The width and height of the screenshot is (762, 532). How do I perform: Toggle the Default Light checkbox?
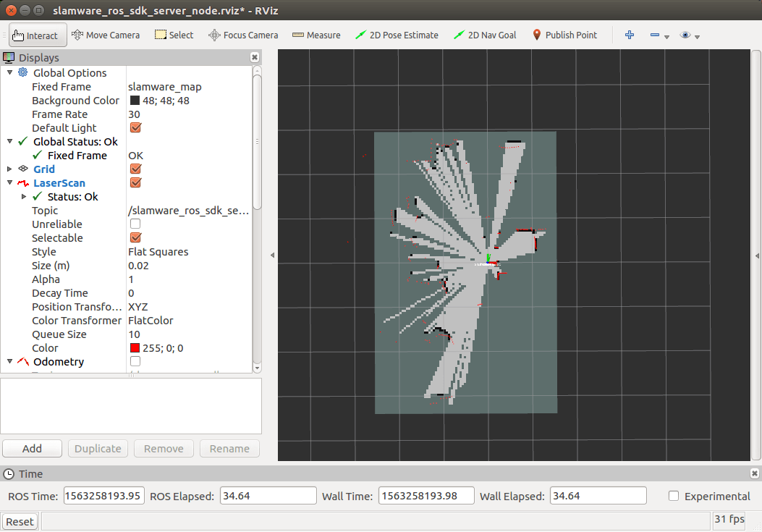(x=135, y=127)
